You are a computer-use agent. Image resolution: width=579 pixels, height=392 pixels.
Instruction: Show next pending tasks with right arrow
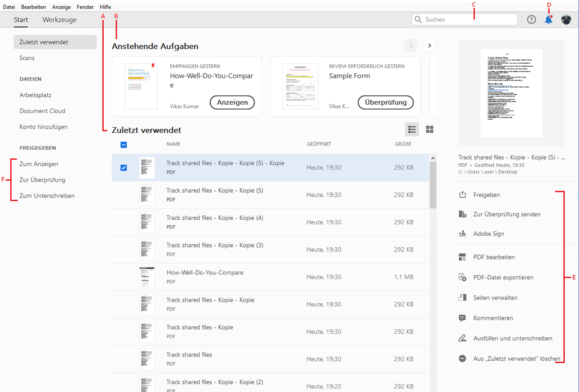click(429, 45)
